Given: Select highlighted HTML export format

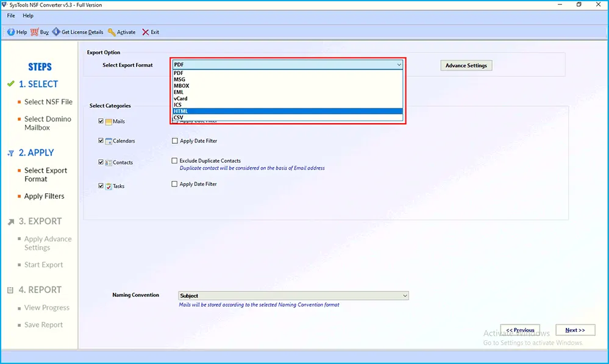Looking at the screenshot, I should click(287, 111).
